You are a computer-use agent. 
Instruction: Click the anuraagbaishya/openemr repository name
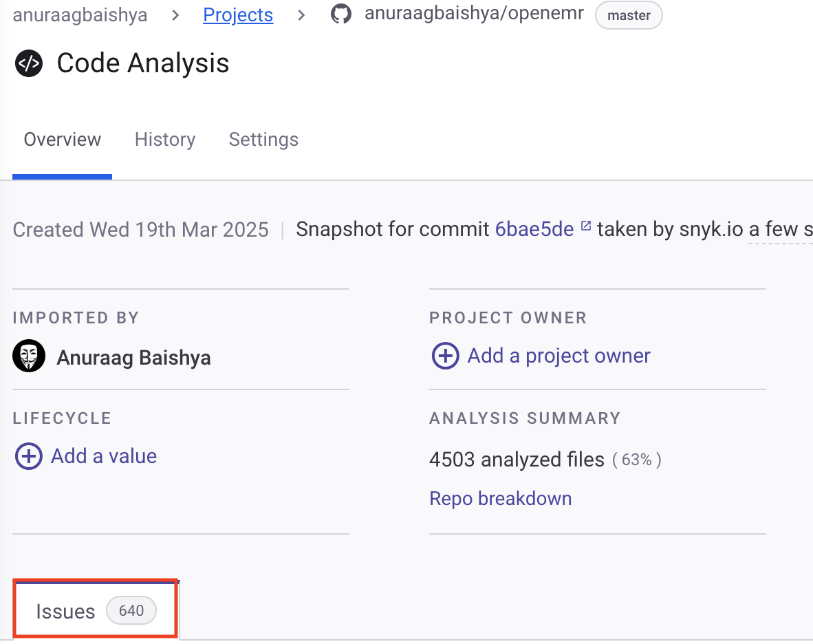click(x=474, y=14)
